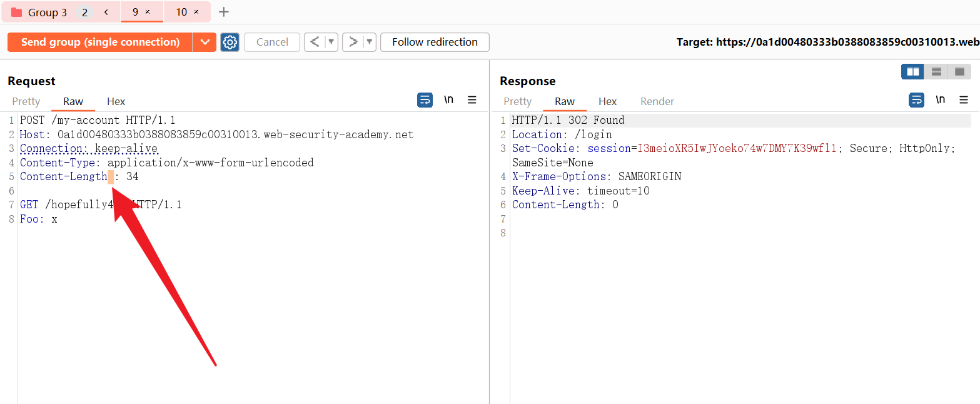The height and width of the screenshot is (404, 980).
Task: Open the Request panel hamburger options menu
Action: point(472,100)
